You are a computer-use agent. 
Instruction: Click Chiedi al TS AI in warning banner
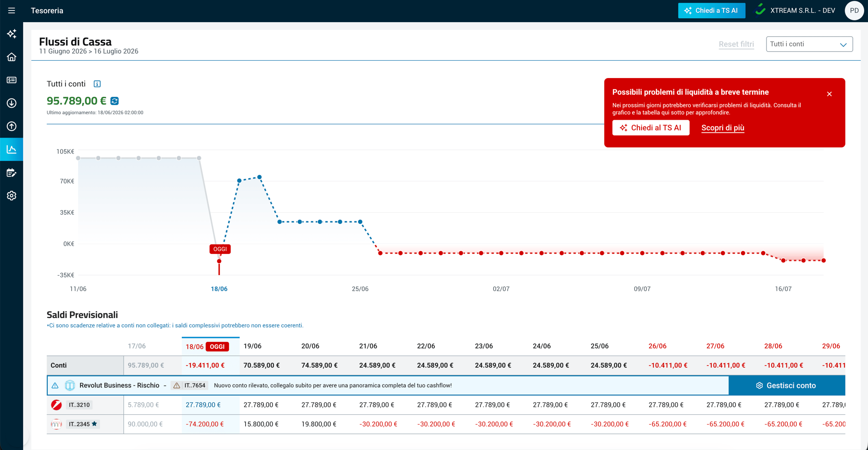coord(651,128)
